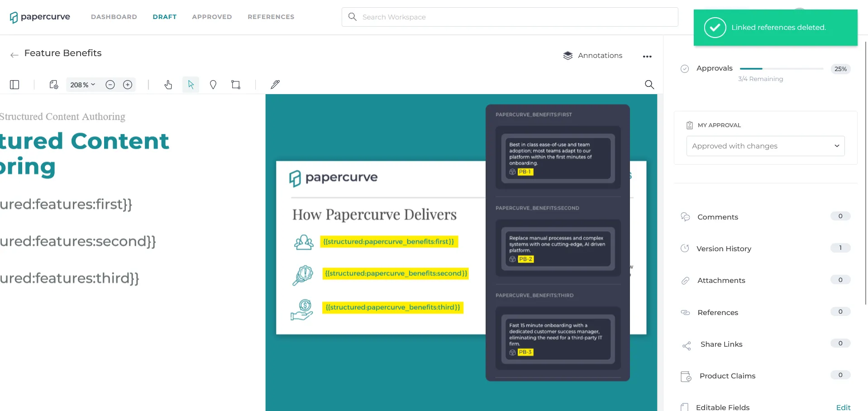This screenshot has width=868, height=411.
Task: Toggle the Annotations layers view
Action: click(592, 56)
